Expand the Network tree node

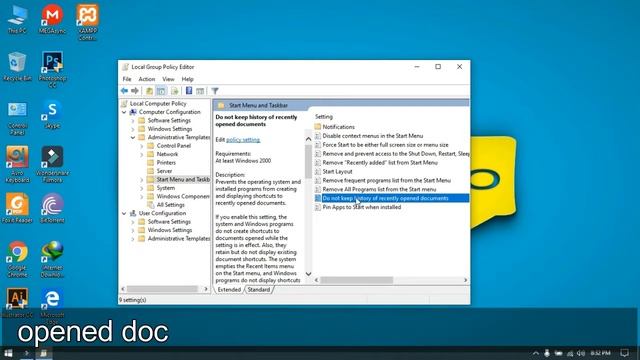142,154
